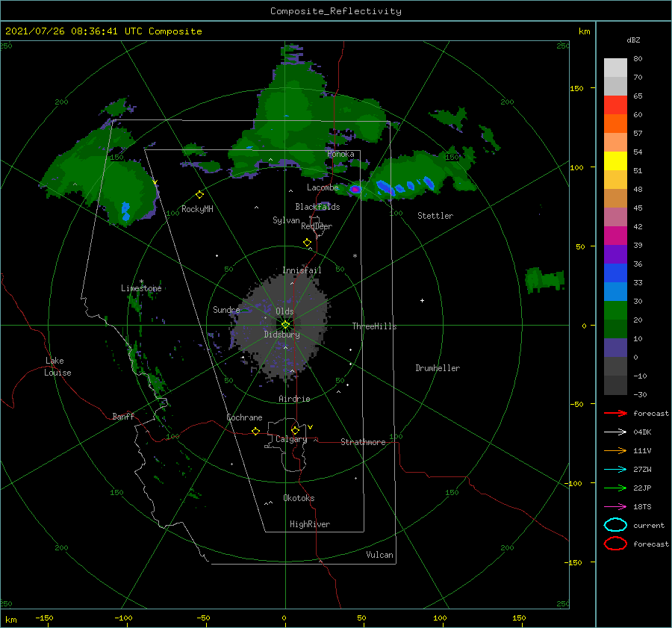Click the -150 tick on bottom axis
Viewport: 672px width, 628px height.
pyautogui.click(x=44, y=618)
